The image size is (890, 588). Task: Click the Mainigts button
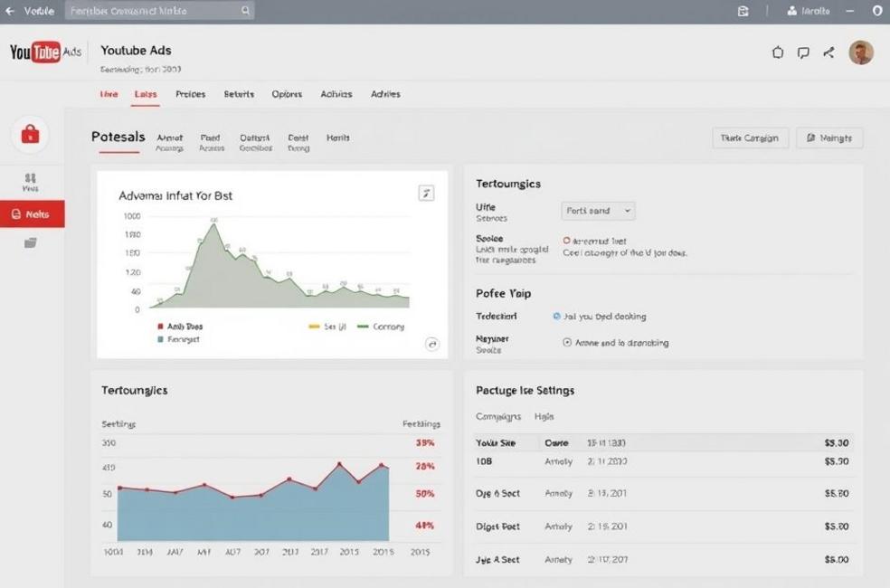pyautogui.click(x=829, y=138)
